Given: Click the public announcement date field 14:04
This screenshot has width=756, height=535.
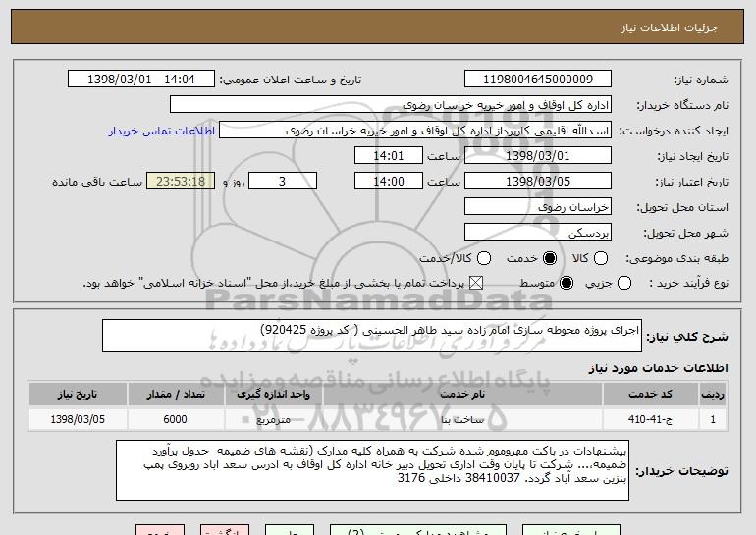Looking at the screenshot, I should click(x=141, y=80).
